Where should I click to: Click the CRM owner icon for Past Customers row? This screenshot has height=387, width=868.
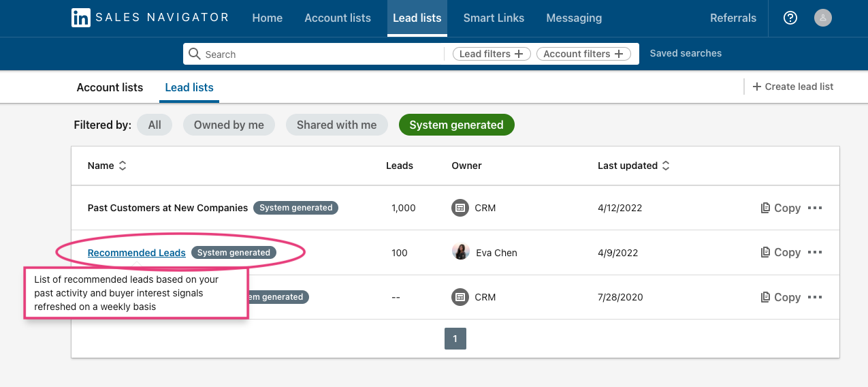click(x=461, y=208)
